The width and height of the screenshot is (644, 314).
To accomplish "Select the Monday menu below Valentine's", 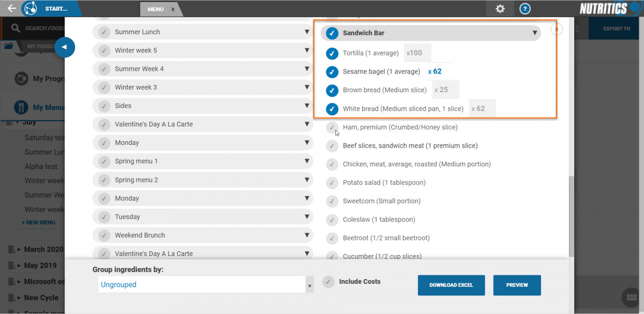I will point(203,143).
